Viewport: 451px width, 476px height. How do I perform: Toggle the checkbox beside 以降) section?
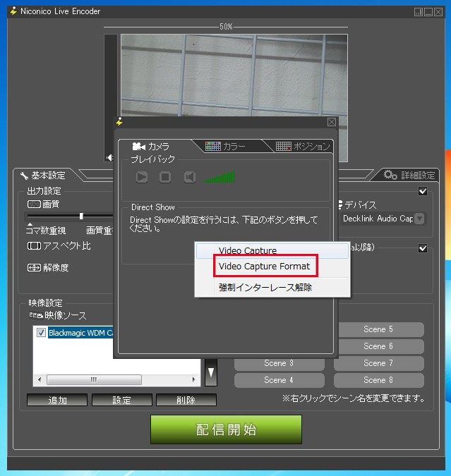[423, 248]
